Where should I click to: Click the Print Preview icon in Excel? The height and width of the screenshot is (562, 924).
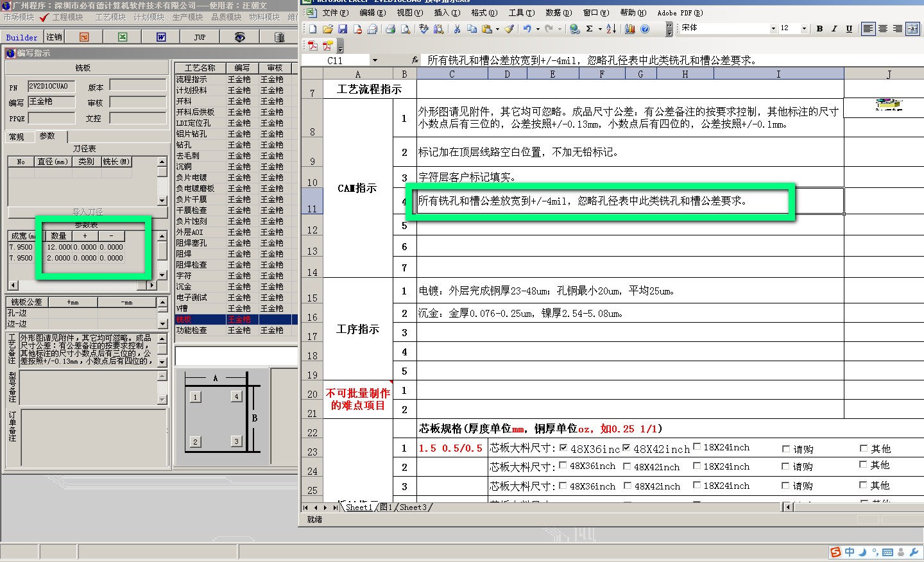pos(406,29)
